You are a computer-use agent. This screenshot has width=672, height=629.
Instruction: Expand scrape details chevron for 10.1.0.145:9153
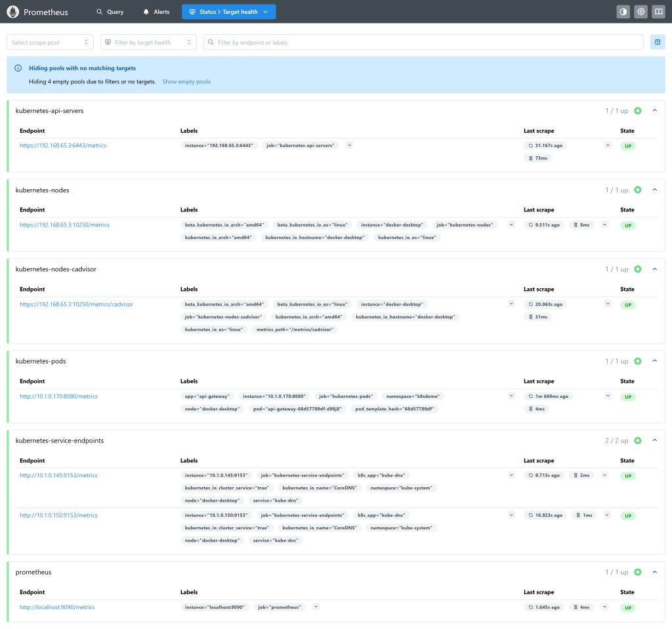coord(604,475)
